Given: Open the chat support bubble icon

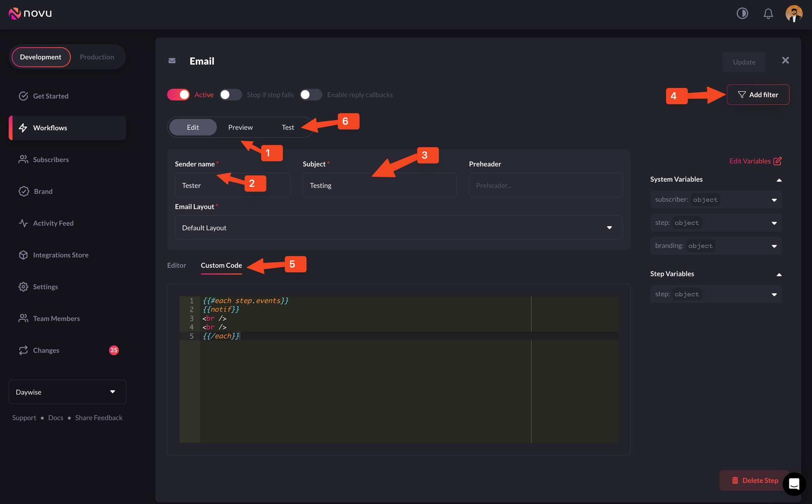Looking at the screenshot, I should [x=794, y=484].
